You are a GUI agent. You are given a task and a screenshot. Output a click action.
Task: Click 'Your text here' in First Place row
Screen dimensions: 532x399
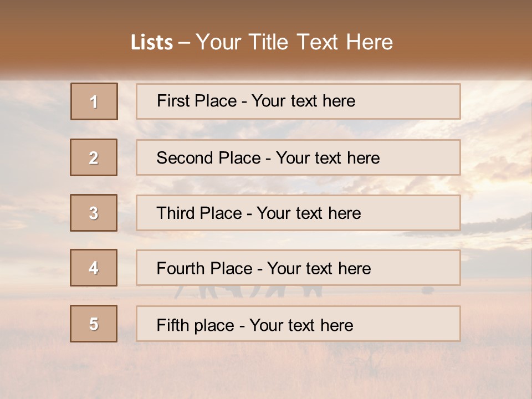pyautogui.click(x=303, y=101)
